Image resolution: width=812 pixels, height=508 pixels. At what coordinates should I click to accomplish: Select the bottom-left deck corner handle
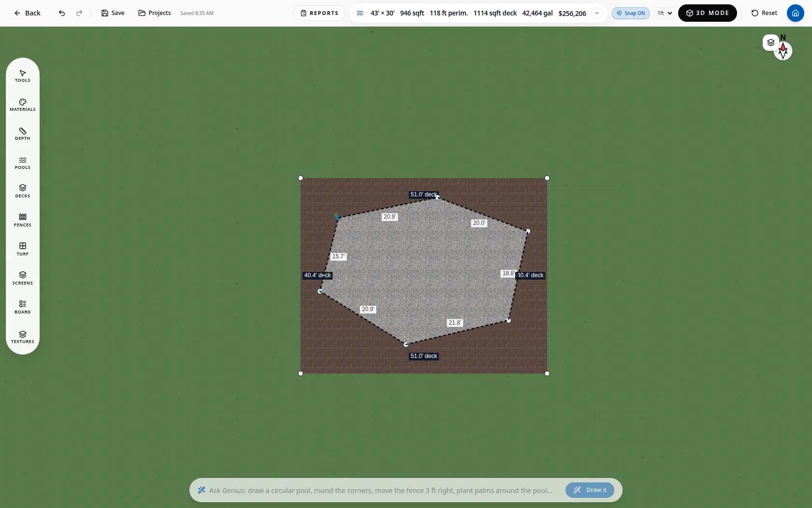coord(301,374)
